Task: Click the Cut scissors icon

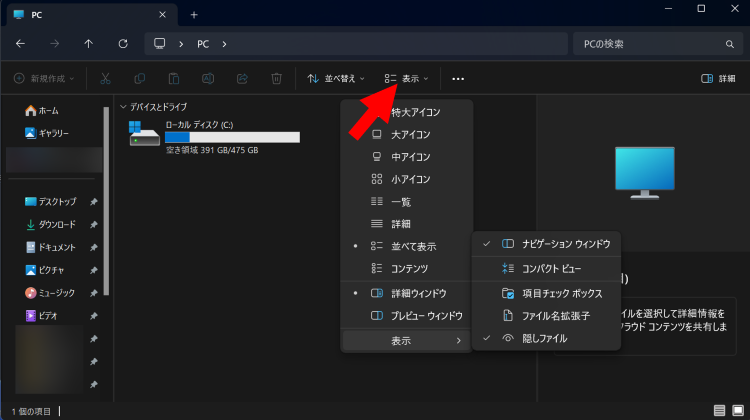Action: [105, 78]
